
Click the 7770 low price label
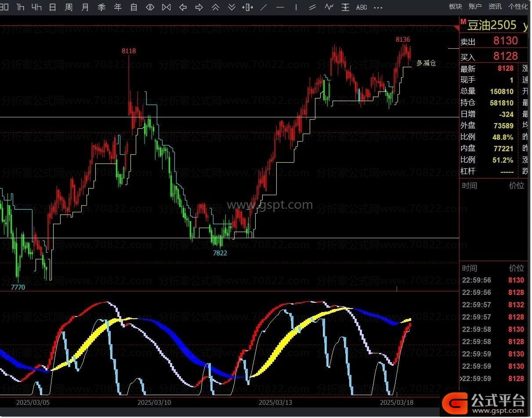coord(18,287)
